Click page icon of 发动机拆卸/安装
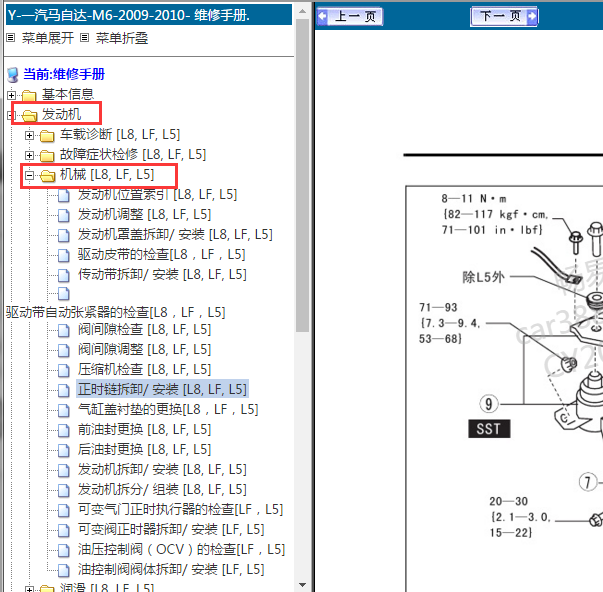This screenshot has height=592, width=603. [x=64, y=470]
